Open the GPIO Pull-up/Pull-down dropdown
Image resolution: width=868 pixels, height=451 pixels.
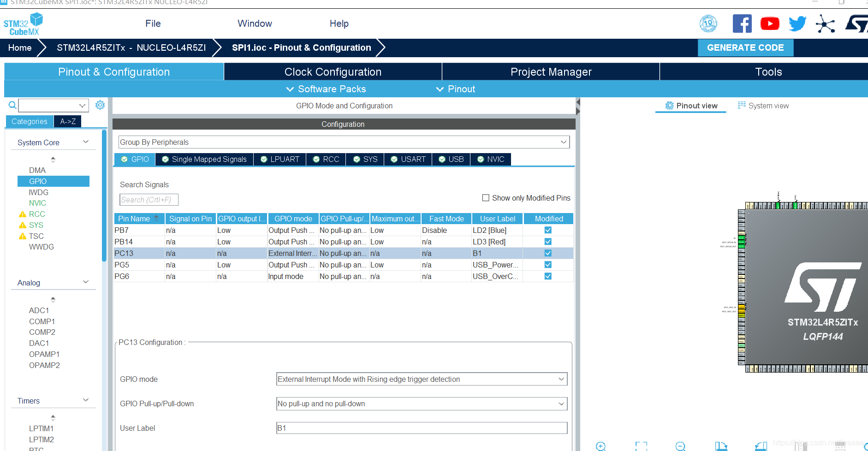[422, 404]
